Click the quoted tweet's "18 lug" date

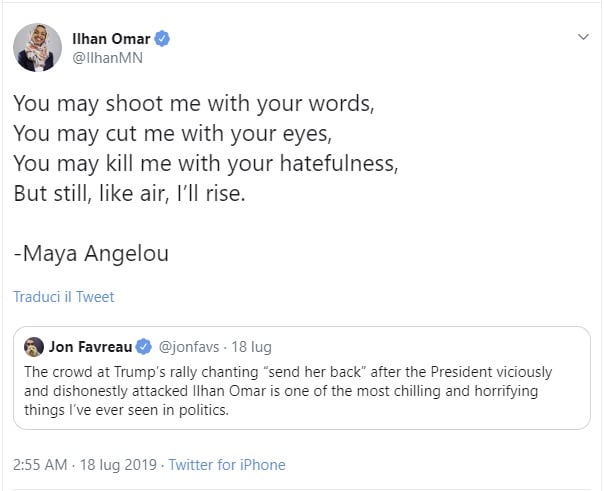(252, 347)
